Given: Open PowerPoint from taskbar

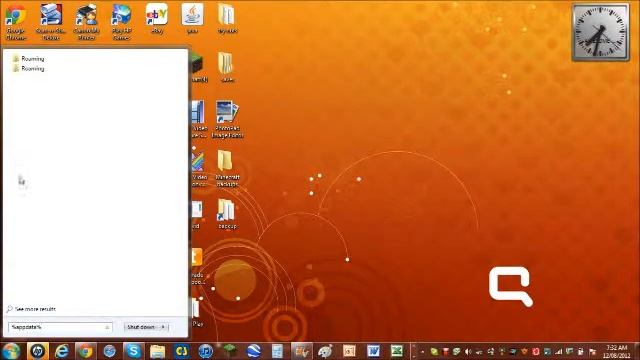Looking at the screenshot, I should 349,351.
